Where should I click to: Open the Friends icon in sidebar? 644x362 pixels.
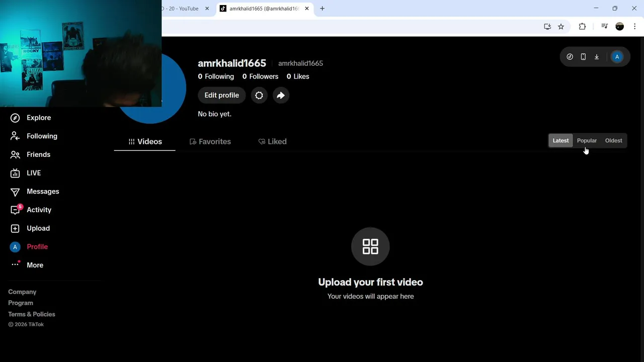pos(15,154)
